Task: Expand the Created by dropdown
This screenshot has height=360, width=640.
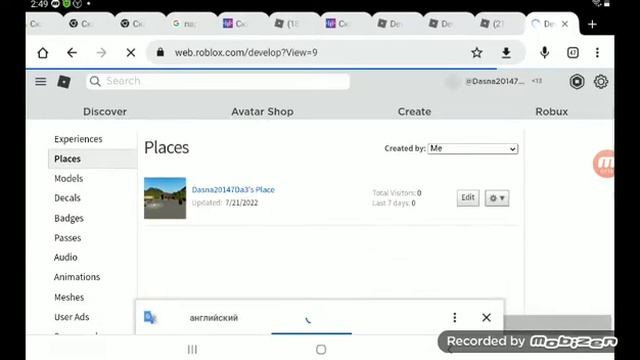Action: (473, 149)
